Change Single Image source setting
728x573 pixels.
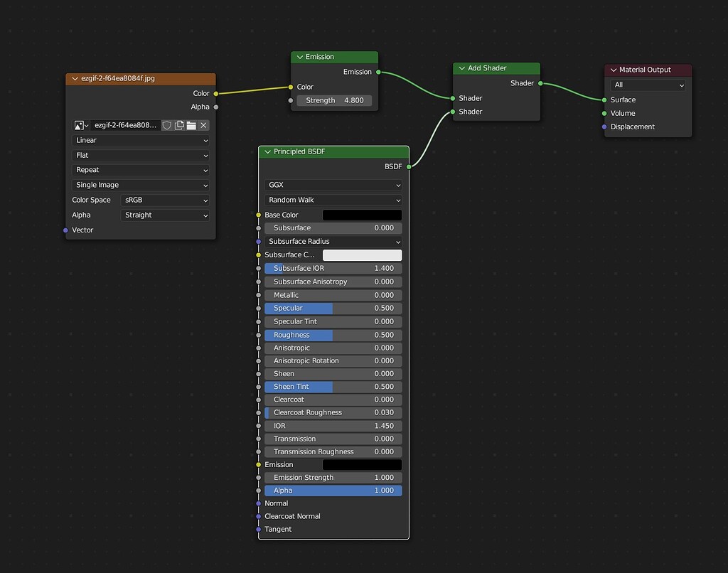coord(140,185)
